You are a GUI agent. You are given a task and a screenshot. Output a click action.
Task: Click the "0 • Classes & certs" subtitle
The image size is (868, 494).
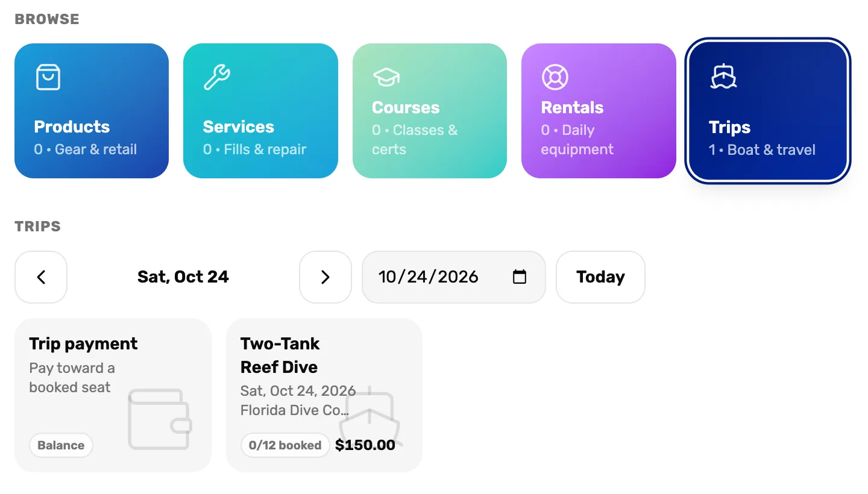pyautogui.click(x=415, y=140)
